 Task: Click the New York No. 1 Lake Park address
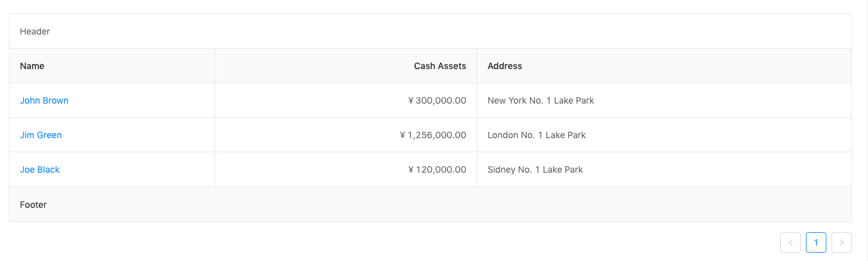541,100
